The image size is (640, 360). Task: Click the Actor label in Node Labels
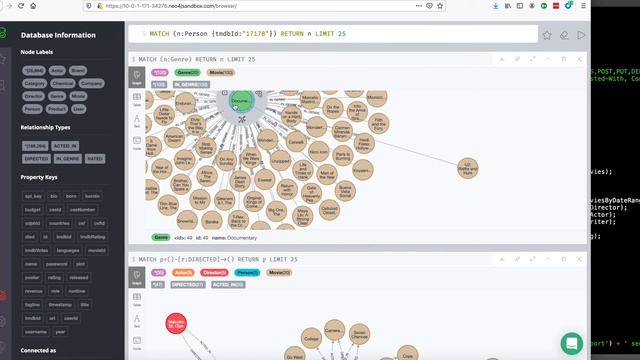pos(57,71)
